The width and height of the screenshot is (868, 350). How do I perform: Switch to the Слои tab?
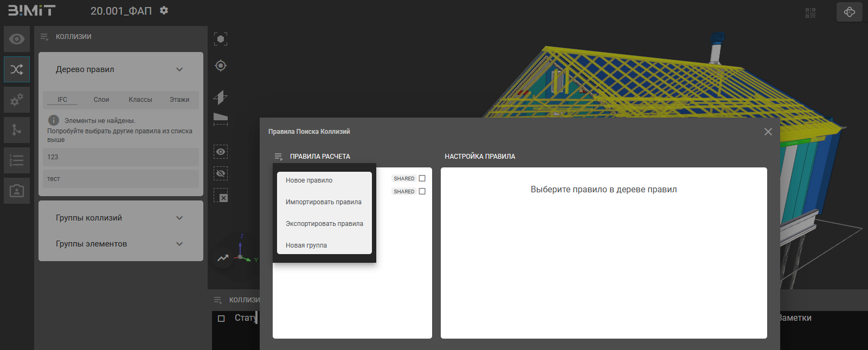[x=101, y=100]
